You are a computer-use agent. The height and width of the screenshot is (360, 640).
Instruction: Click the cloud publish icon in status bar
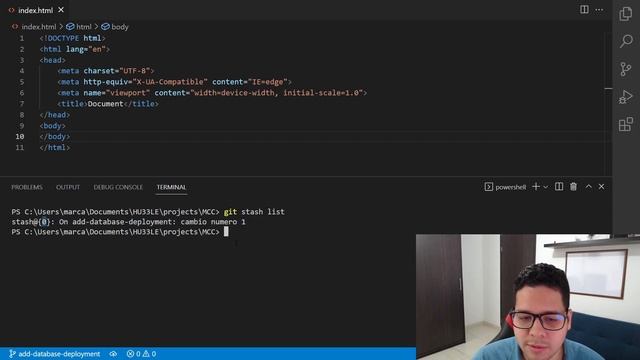coord(113,354)
